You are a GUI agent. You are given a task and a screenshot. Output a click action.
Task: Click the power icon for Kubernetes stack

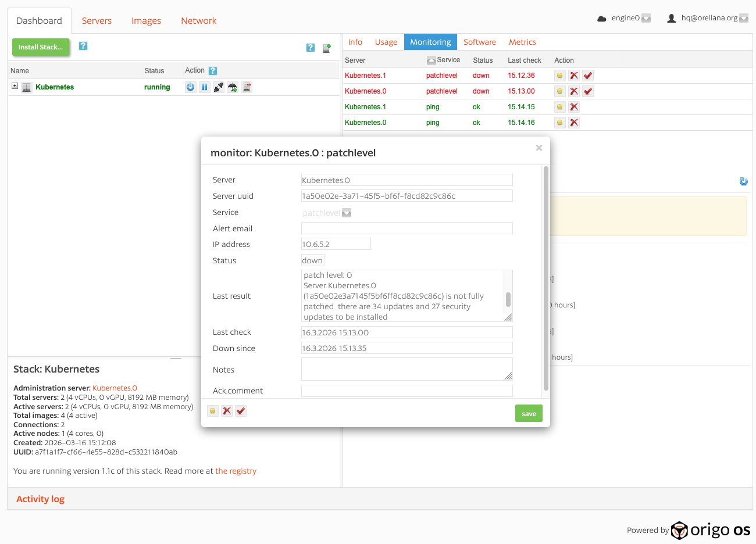[190, 87]
